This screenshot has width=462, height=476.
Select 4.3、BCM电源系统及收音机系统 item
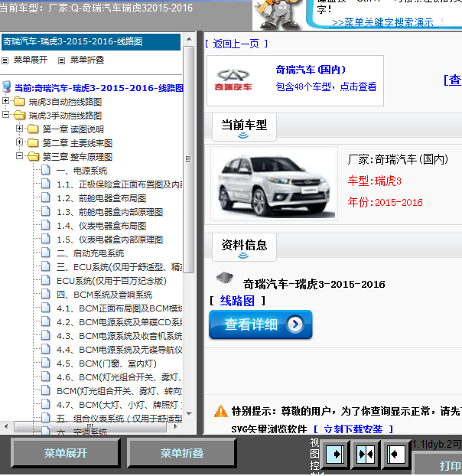(x=119, y=336)
